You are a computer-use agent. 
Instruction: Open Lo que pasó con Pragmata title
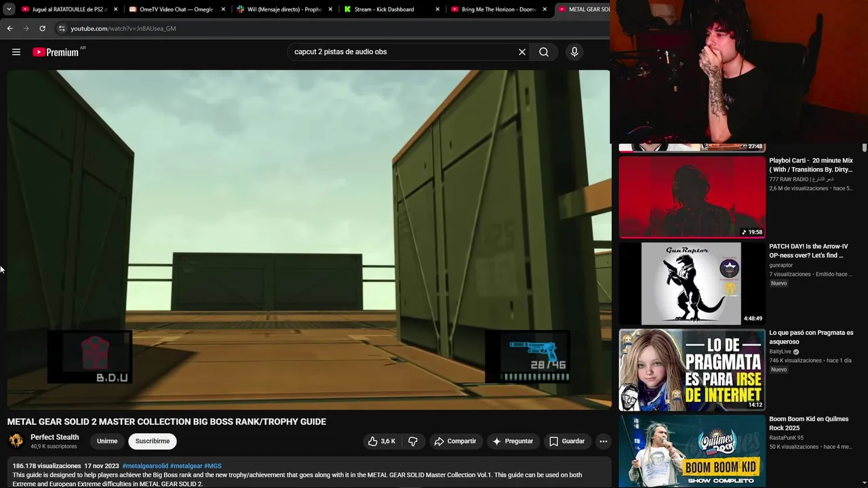(x=811, y=337)
